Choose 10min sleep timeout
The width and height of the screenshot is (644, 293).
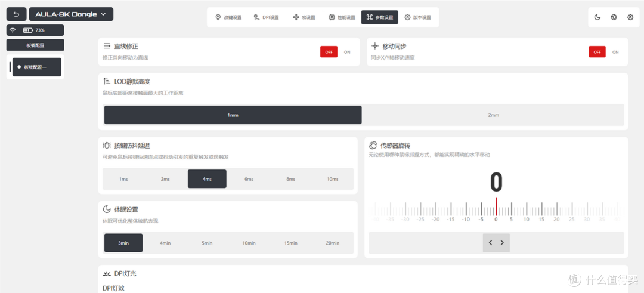click(x=249, y=243)
